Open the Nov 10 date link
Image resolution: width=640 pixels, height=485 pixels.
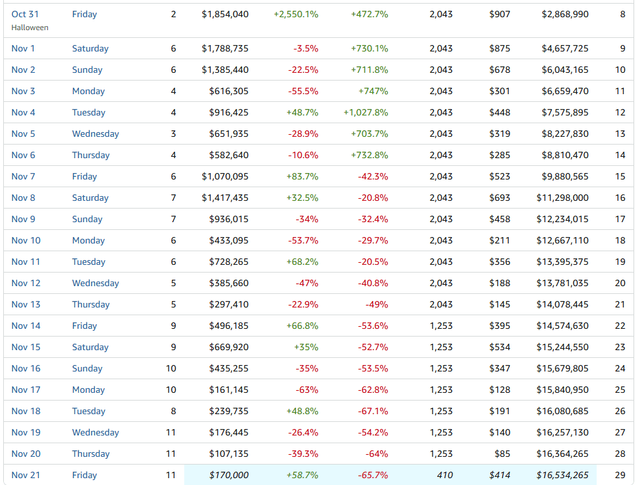coord(26,240)
